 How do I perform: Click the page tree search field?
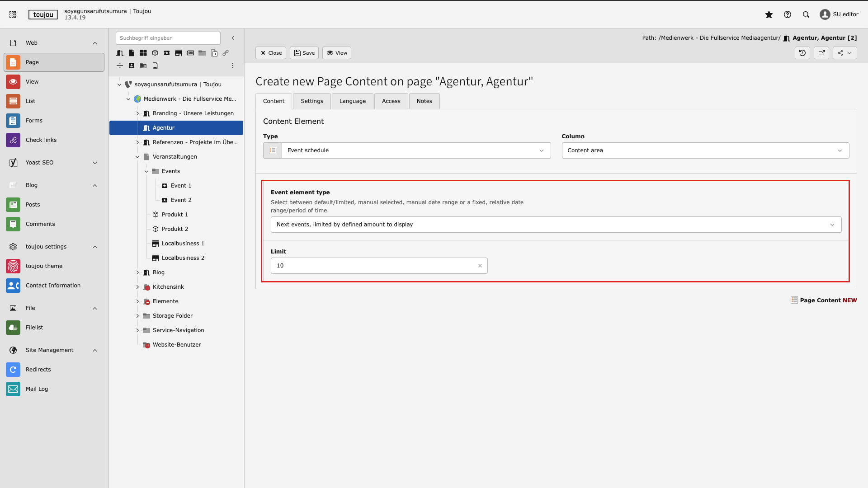[168, 38]
